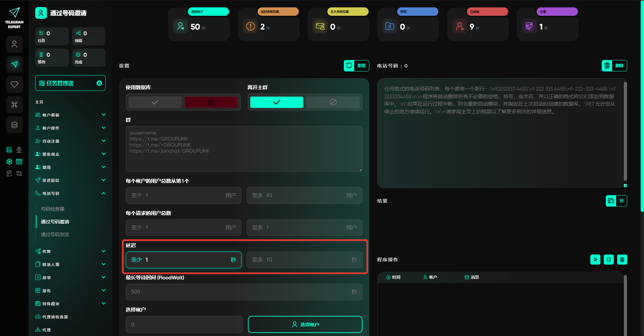This screenshot has width=644, height=336.
Task: Open the 号码检查器 submenu item
Action: pos(53,209)
